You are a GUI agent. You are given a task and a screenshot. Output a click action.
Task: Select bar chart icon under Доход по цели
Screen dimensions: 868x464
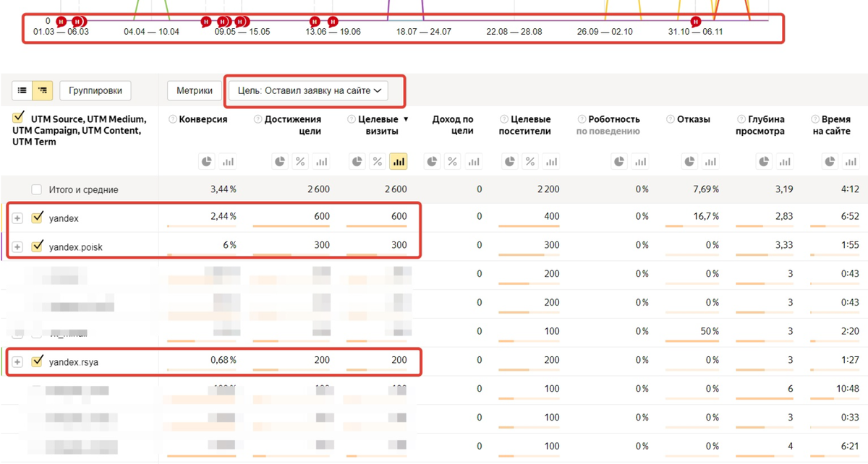click(474, 162)
